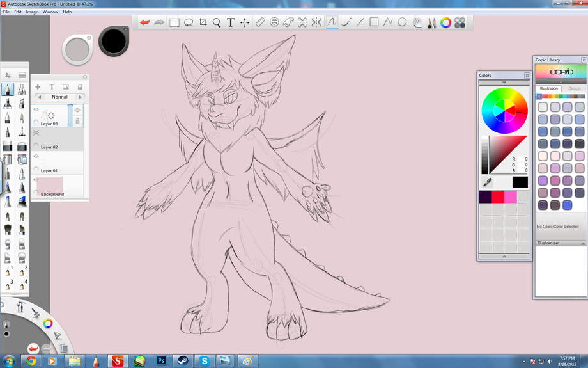
Task: Toggle lock on Layer 03
Action: 77,120
